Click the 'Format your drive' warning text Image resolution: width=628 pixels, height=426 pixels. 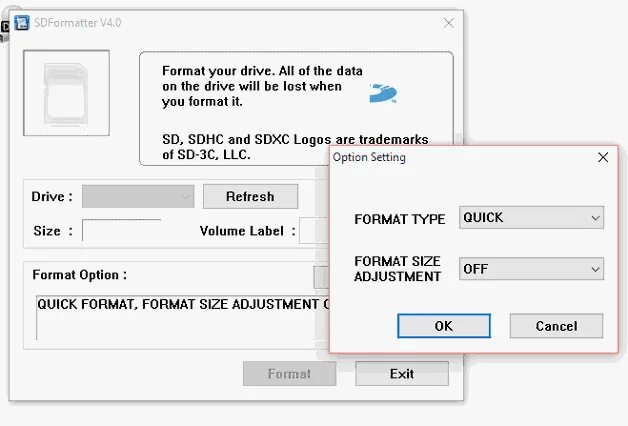[x=262, y=86]
